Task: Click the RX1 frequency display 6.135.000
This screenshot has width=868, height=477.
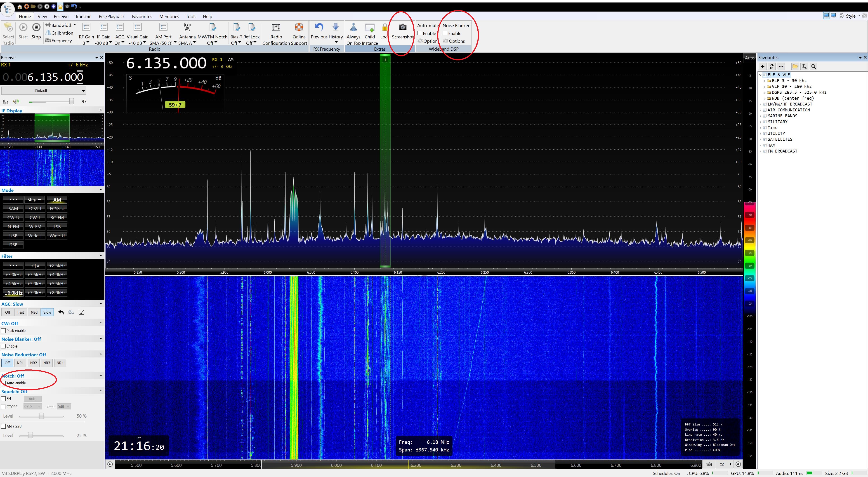Action: point(55,77)
